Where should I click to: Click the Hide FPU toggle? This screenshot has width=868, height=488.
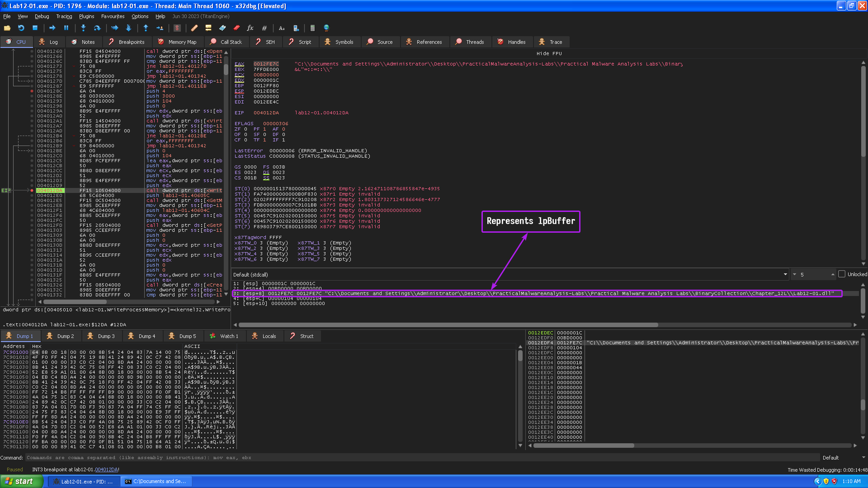point(549,53)
